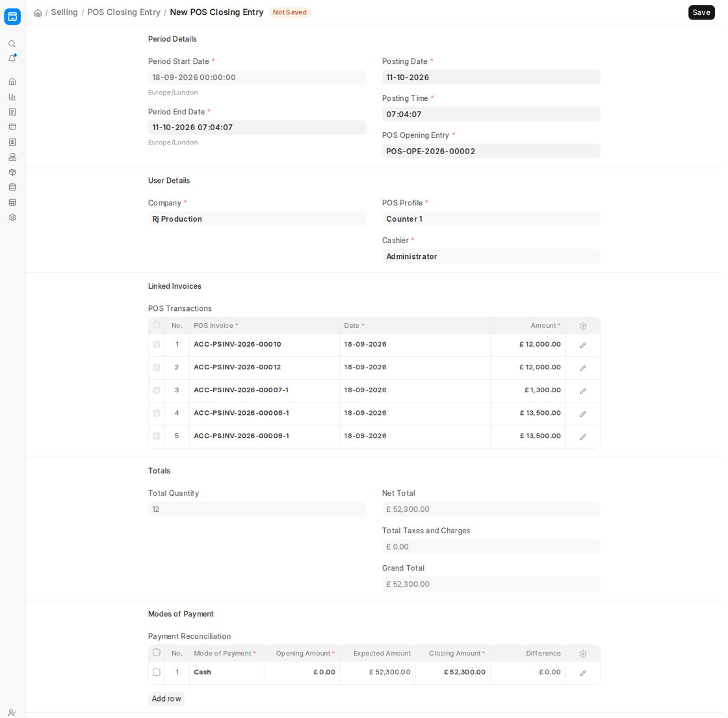728x718 pixels.
Task: Click the Mode of Payment column header
Action: (x=227, y=654)
